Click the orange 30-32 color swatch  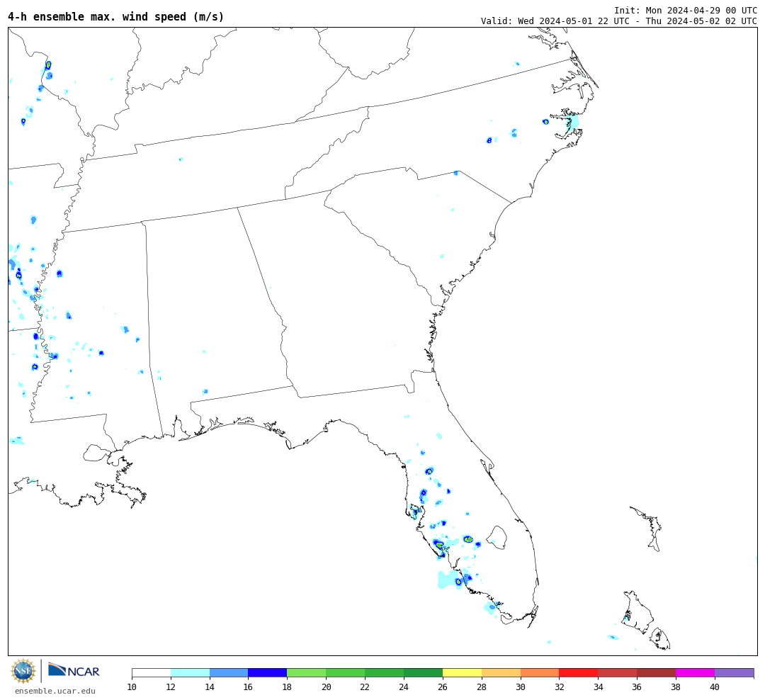pos(540,672)
